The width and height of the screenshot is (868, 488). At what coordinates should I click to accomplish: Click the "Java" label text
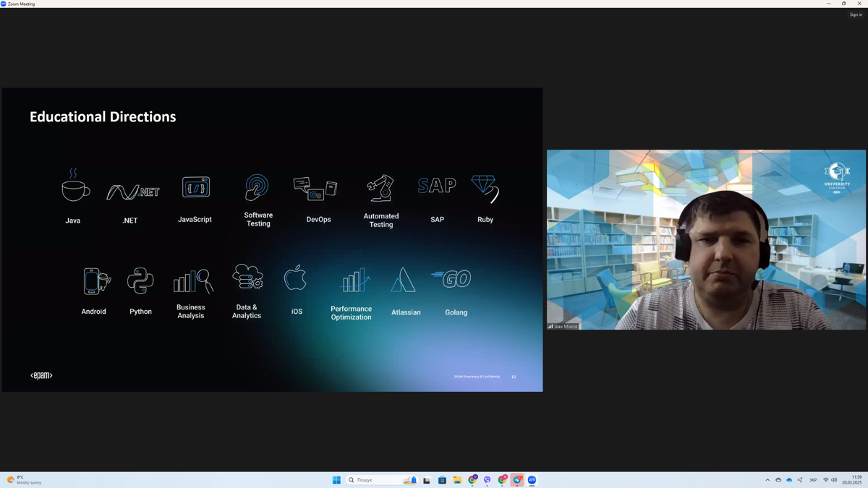[73, 221]
